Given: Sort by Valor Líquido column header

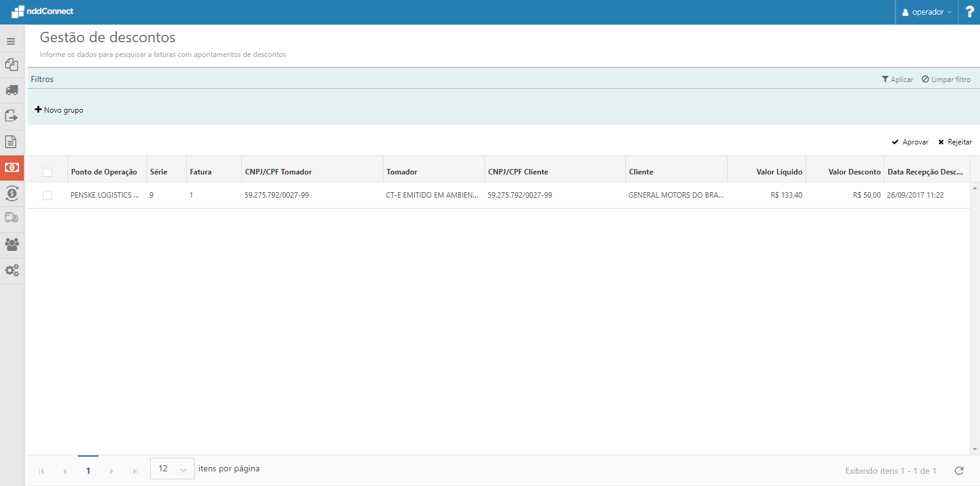Looking at the screenshot, I should [778, 172].
